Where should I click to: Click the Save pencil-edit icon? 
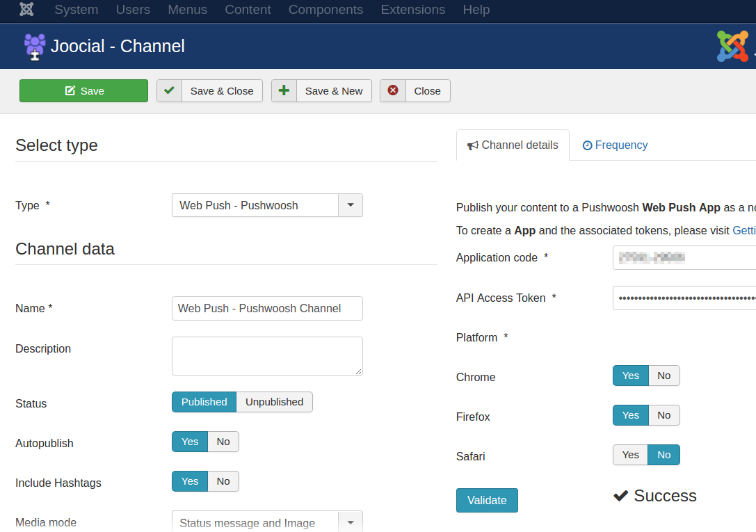(70, 90)
